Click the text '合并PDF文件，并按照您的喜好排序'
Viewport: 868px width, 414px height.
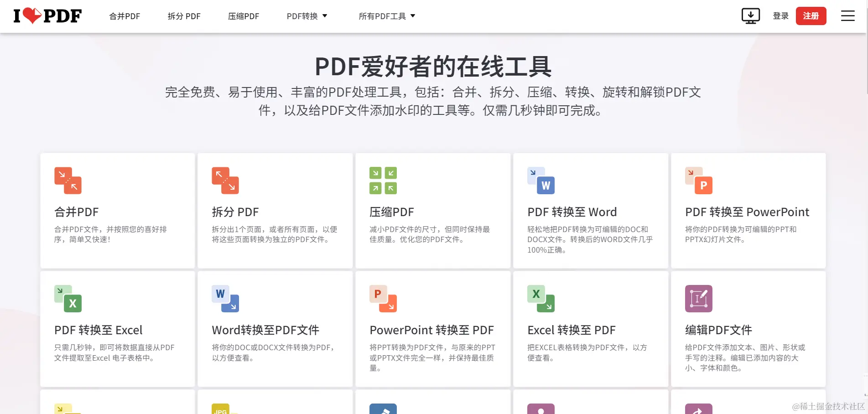pyautogui.click(x=110, y=234)
